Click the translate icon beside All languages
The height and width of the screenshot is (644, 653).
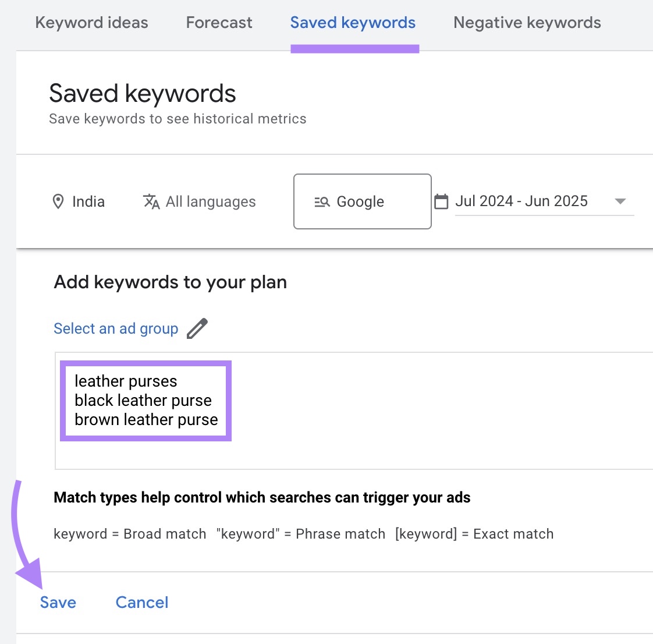coord(151,201)
